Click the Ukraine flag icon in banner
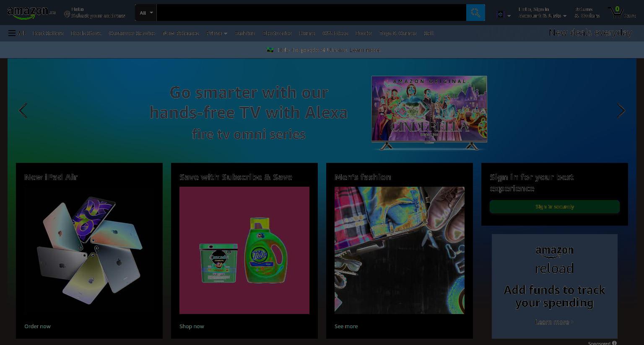 click(x=270, y=50)
